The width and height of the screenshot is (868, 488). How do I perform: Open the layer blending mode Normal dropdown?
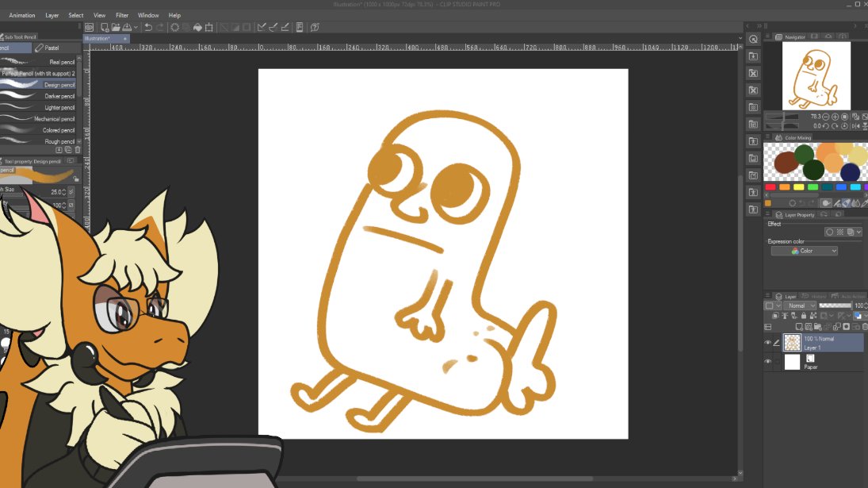click(x=801, y=305)
